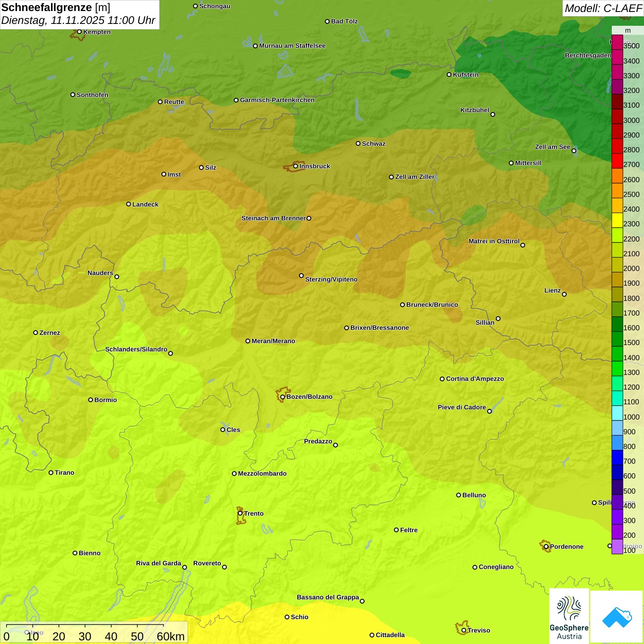Click the legend unit 'm' header
644x644 pixels.
coord(628,30)
